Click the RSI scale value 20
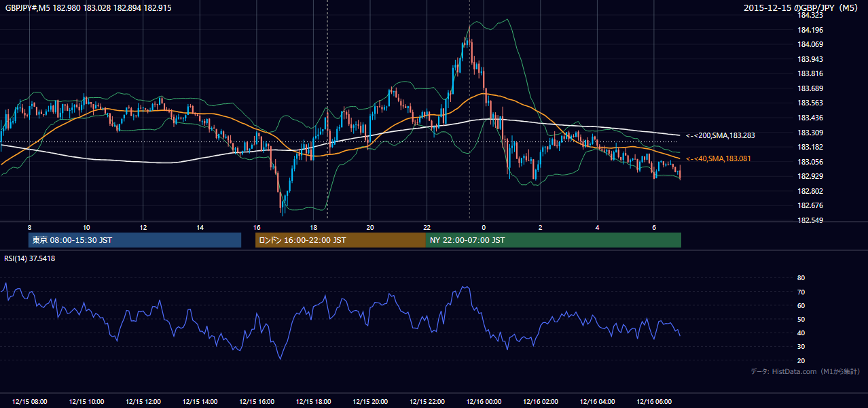Image resolution: width=868 pixels, height=408 pixels. tap(801, 360)
